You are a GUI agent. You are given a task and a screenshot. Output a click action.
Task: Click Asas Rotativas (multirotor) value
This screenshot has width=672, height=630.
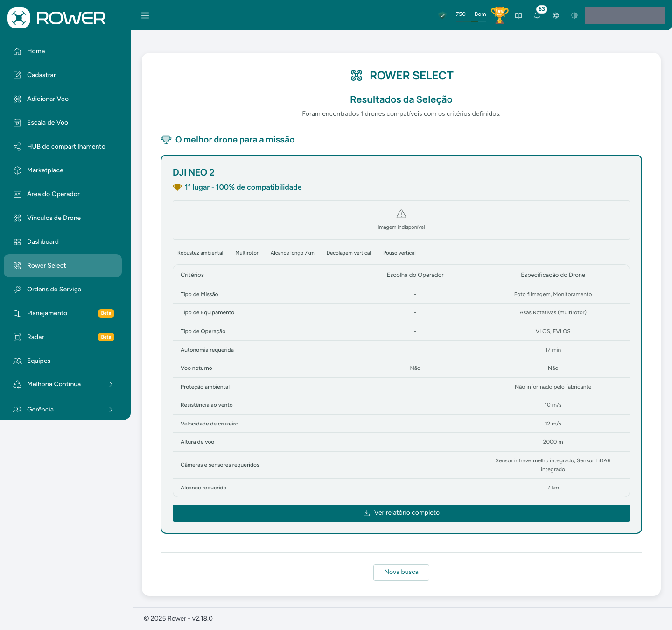tap(553, 313)
